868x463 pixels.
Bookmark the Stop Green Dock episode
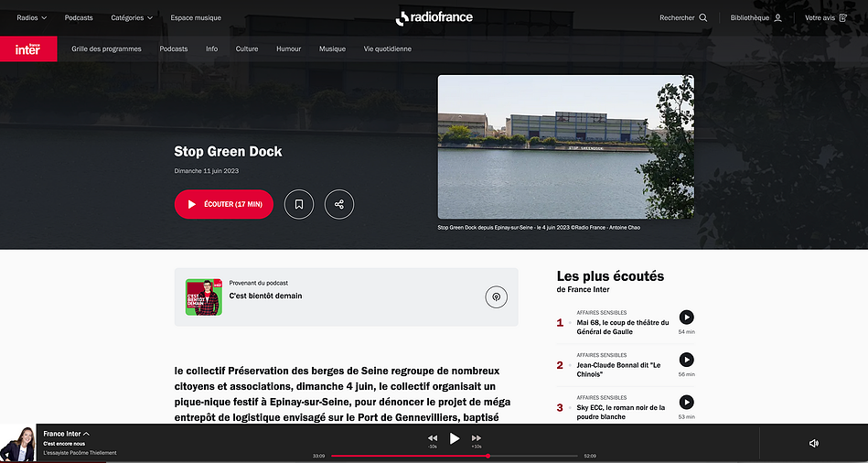tap(299, 204)
